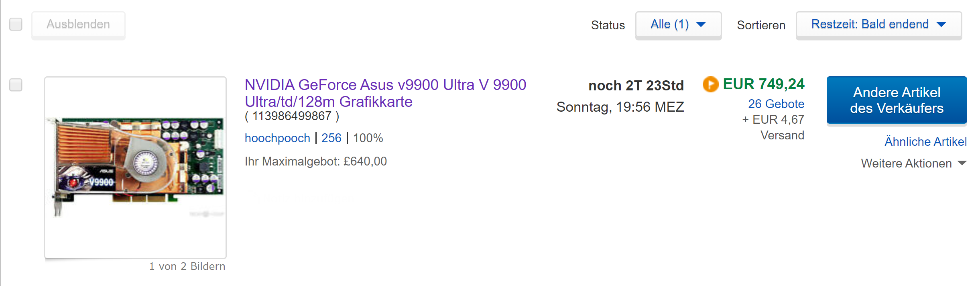This screenshot has height=286, width=980.
Task: Toggle the select-all checkbox at the top
Action: 16,25
